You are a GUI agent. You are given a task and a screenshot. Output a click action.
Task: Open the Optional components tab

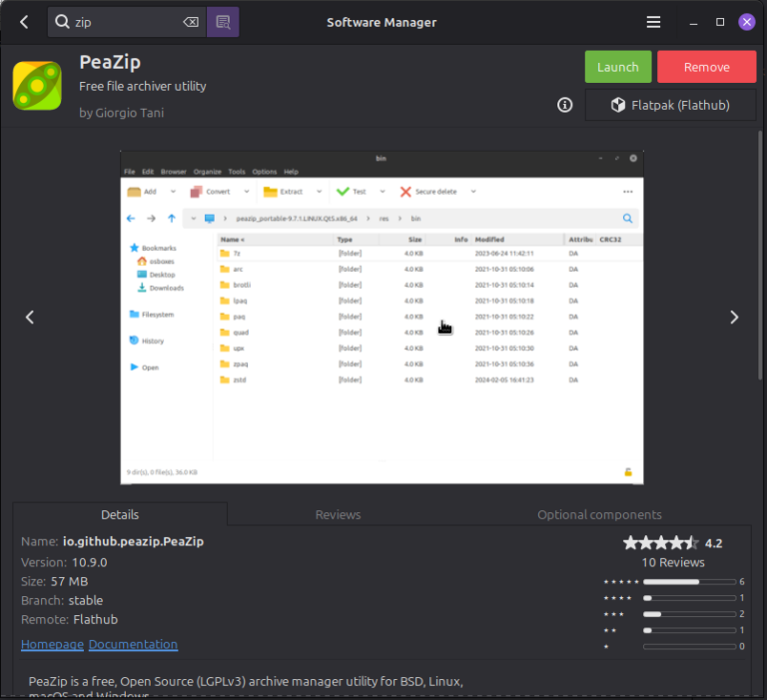click(x=599, y=514)
